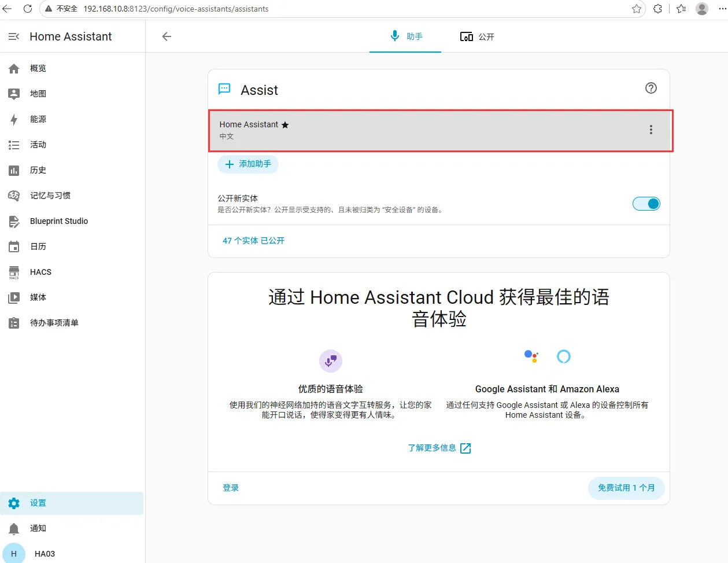Click the 不安全 site security warning
The height and width of the screenshot is (563, 728).
[61, 9]
